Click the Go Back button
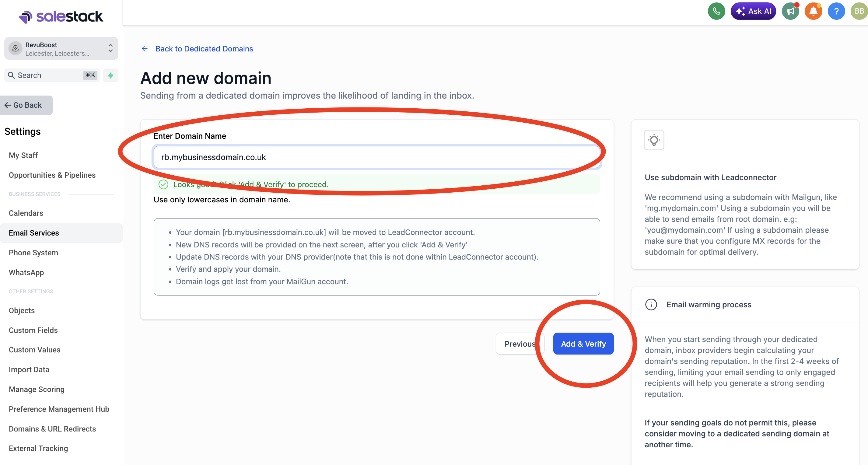 [26, 105]
